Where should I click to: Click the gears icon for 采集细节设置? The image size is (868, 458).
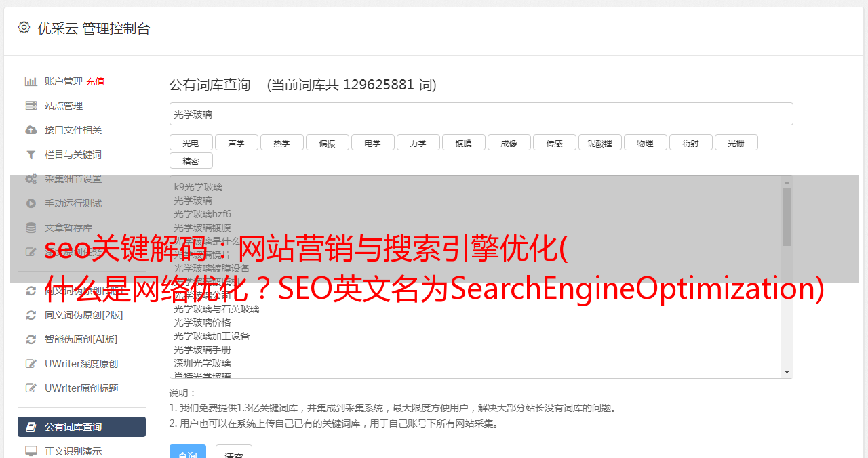[31, 179]
